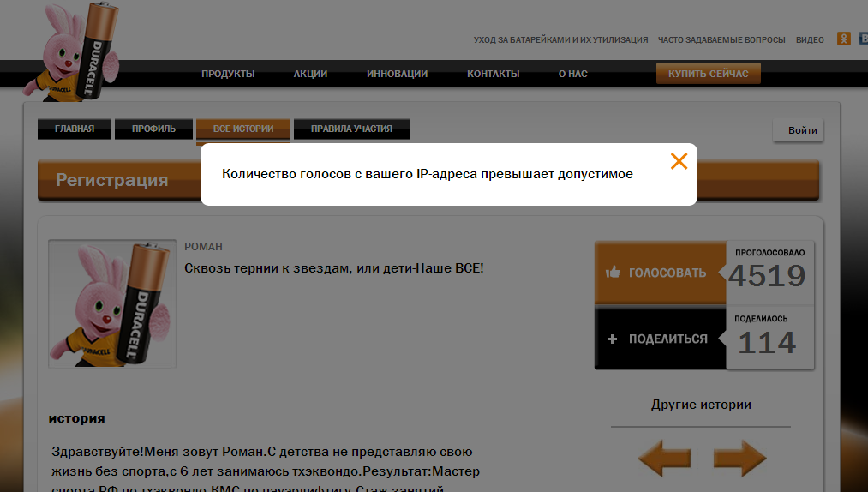Open the Контакты page
The height and width of the screenshot is (492, 868).
pyautogui.click(x=494, y=74)
